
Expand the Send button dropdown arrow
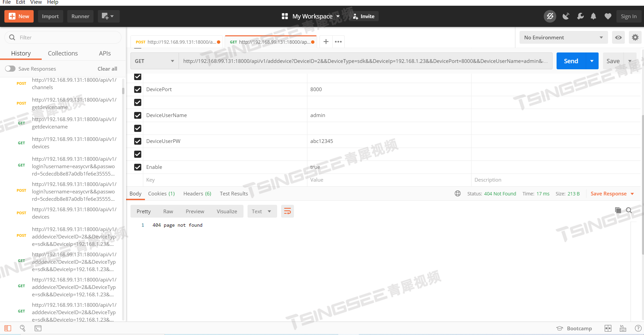tap(592, 61)
